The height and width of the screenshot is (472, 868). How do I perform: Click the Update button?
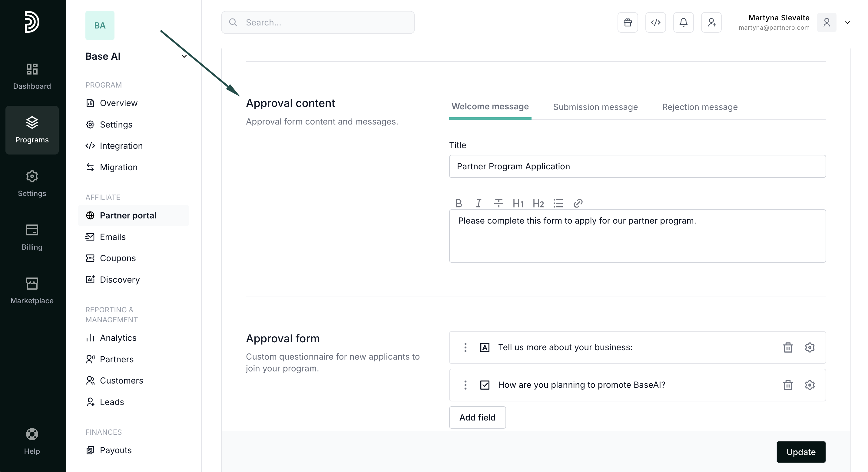pos(800,452)
